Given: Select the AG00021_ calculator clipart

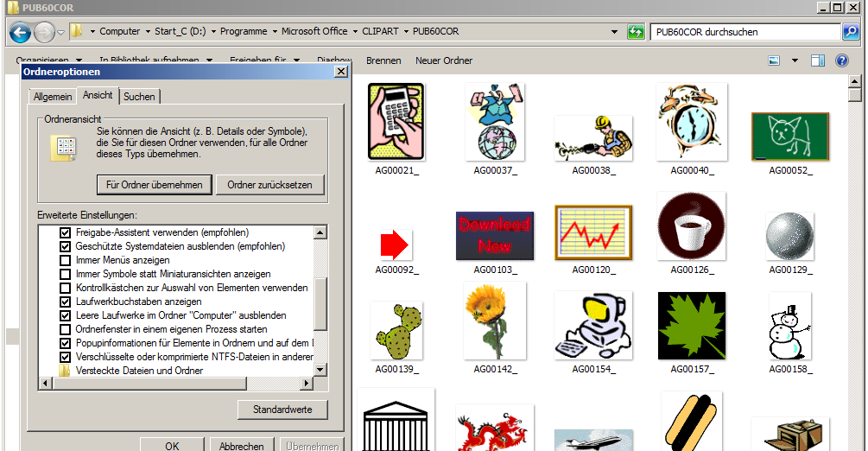Looking at the screenshot, I should (x=396, y=122).
